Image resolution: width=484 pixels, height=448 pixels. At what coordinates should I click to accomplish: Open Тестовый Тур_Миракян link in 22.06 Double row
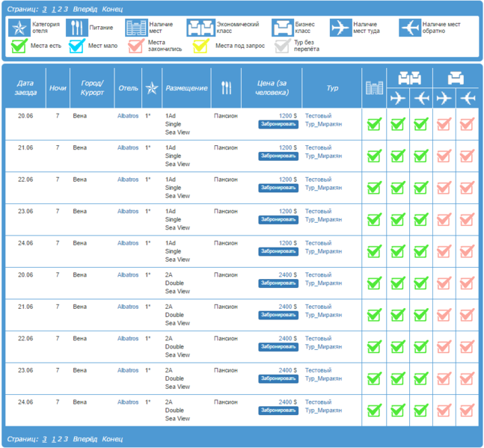tap(318, 343)
